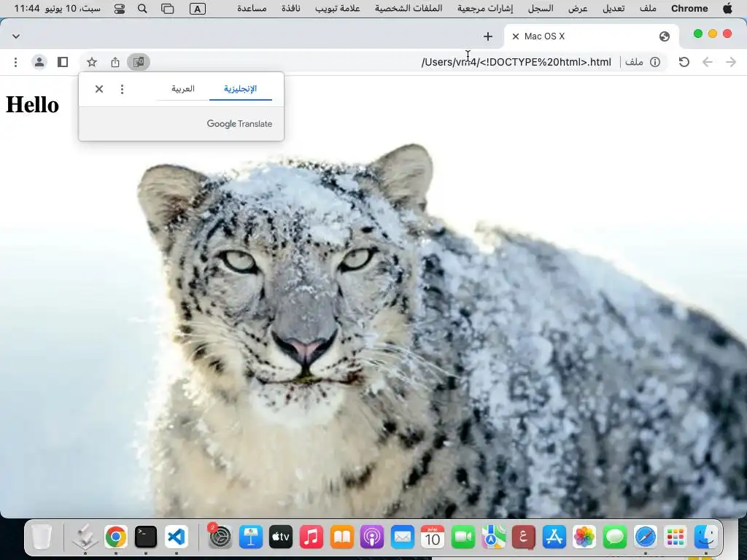Viewport: 747px width, 560px height.
Task: Open the السجل menu
Action: (x=541, y=8)
